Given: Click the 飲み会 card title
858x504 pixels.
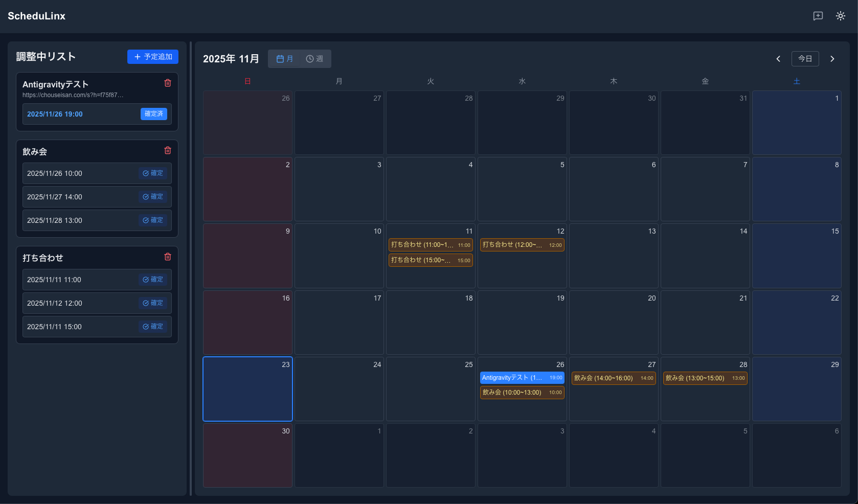Looking at the screenshot, I should (35, 152).
